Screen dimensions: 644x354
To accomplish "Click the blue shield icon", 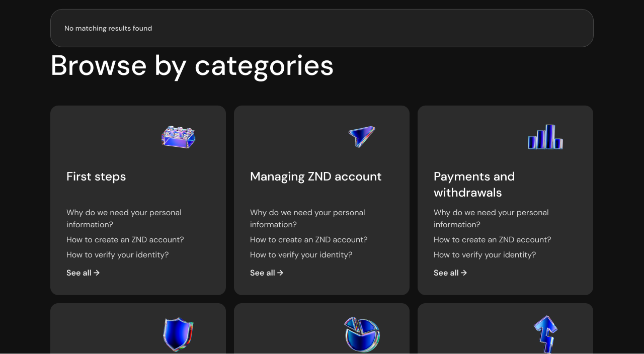I will click(x=179, y=334).
